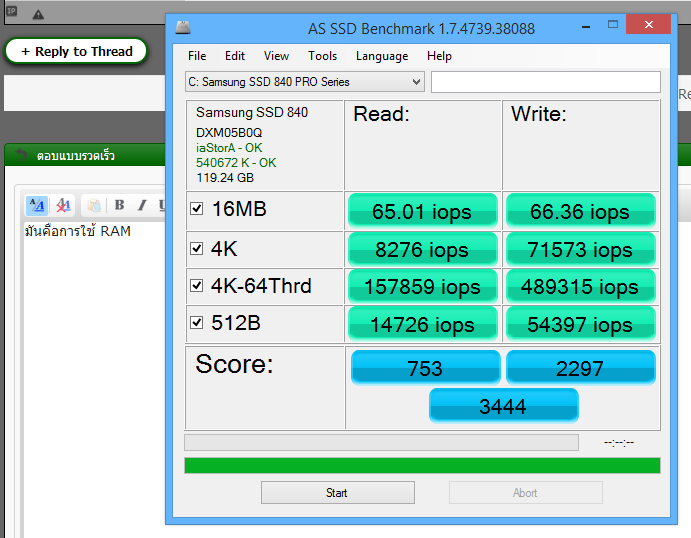Viewport: 691px width, 538px height.
Task: Click the empty text field beside drive selector
Action: (545, 82)
